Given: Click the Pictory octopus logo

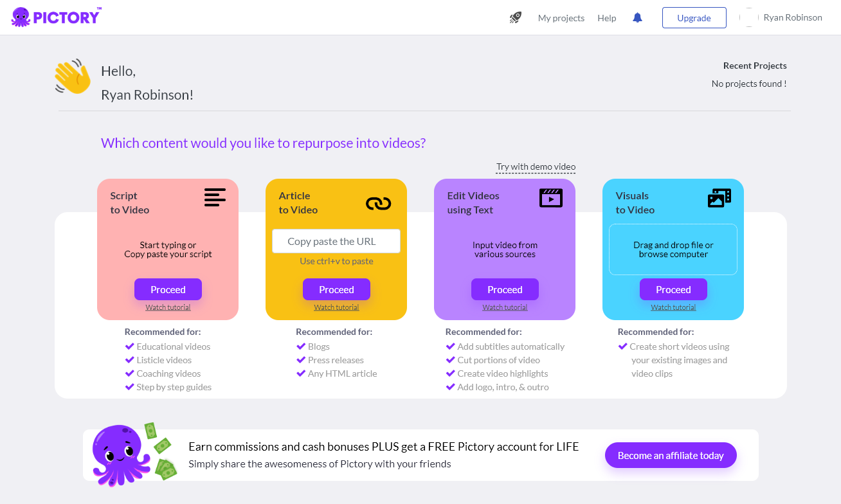Looking at the screenshot, I should click(21, 17).
